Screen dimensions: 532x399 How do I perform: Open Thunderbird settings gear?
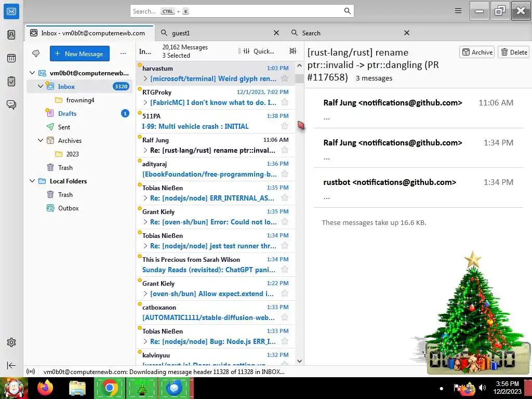[x=11, y=342]
